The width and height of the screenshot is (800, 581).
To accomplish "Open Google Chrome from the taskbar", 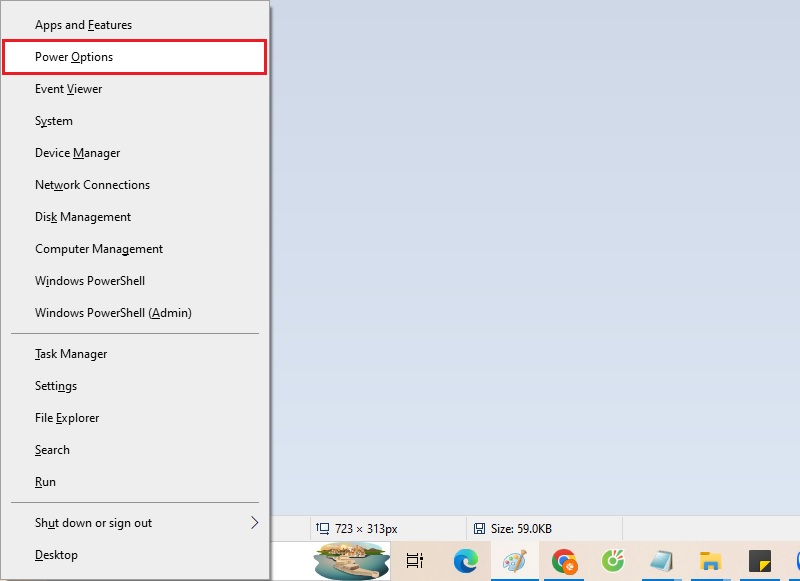I will pyautogui.click(x=564, y=562).
